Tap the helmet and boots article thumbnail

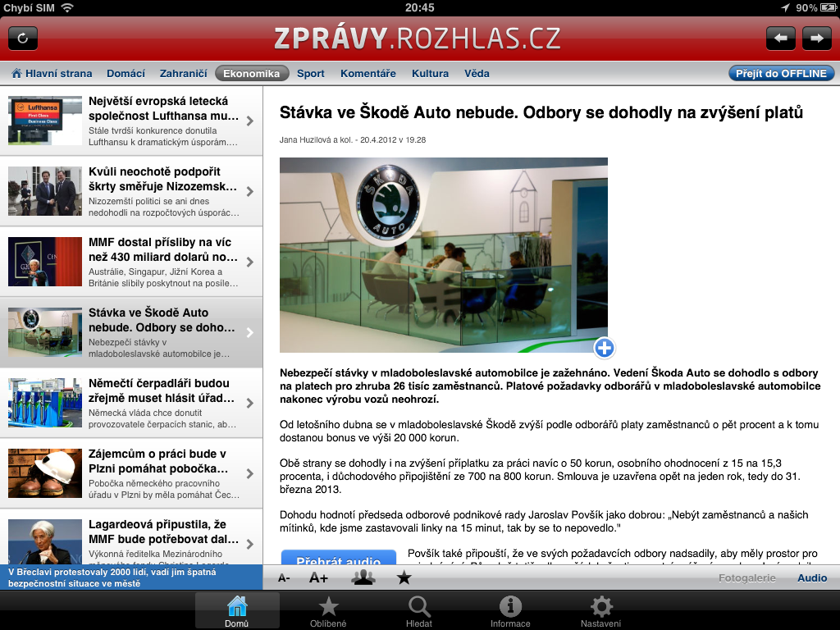coord(45,473)
